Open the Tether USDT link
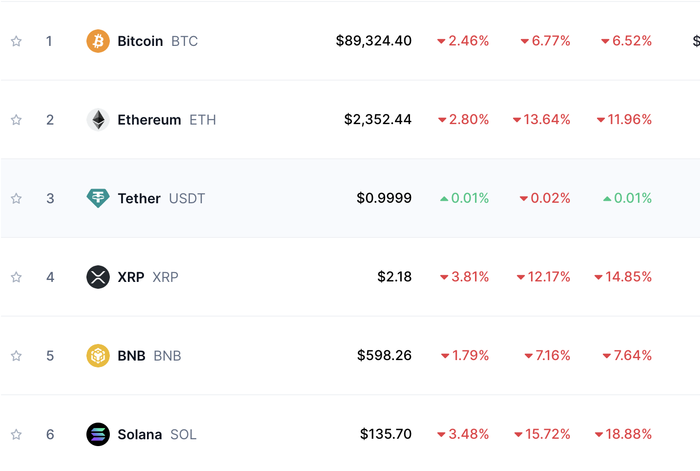The width and height of the screenshot is (700, 471). 160,198
